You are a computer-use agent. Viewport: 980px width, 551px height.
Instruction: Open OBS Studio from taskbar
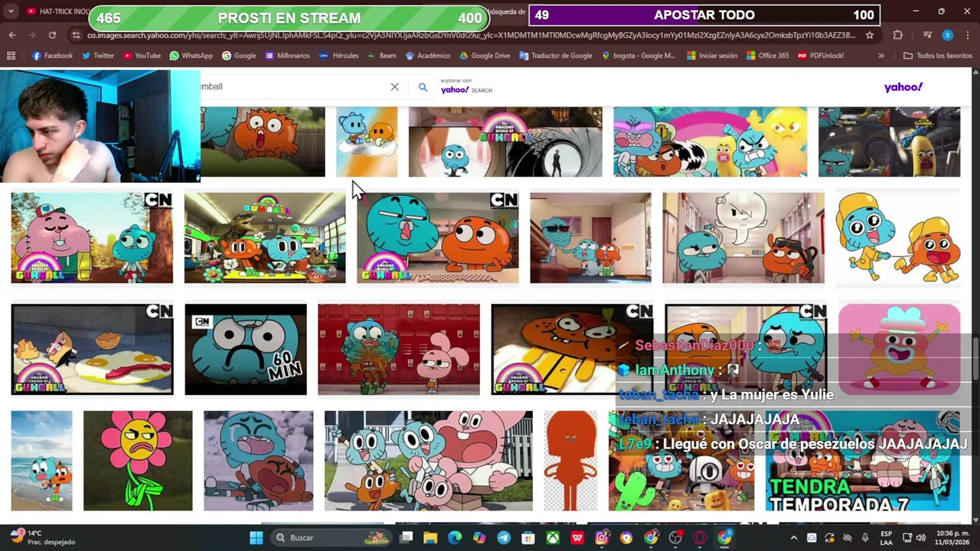[675, 538]
